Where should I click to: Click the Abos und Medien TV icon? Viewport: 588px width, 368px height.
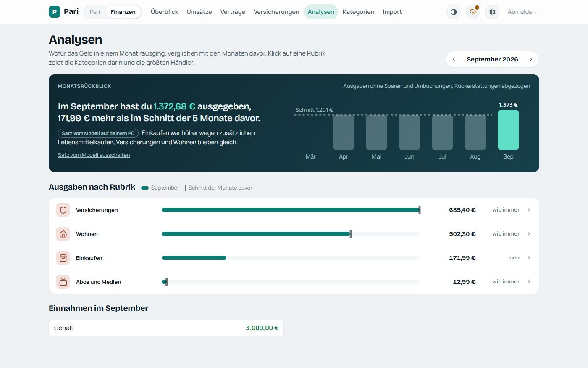tap(63, 282)
